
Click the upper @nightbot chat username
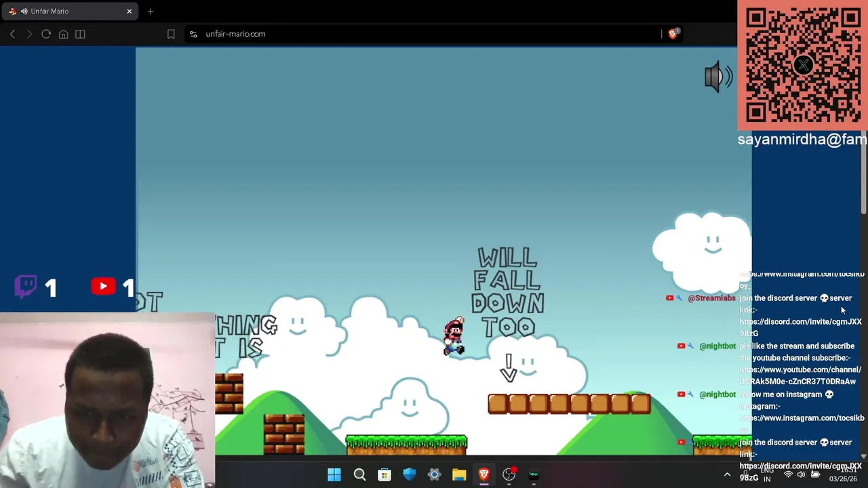tap(717, 346)
